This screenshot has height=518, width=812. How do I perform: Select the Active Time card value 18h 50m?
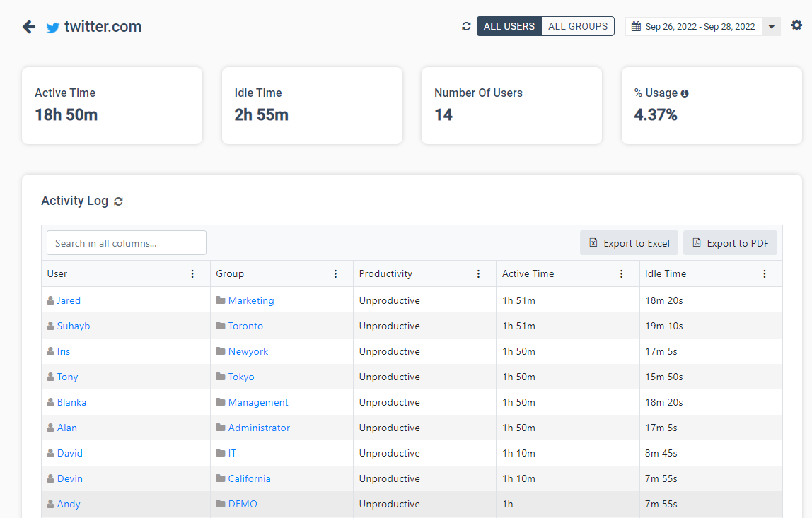[x=66, y=115]
